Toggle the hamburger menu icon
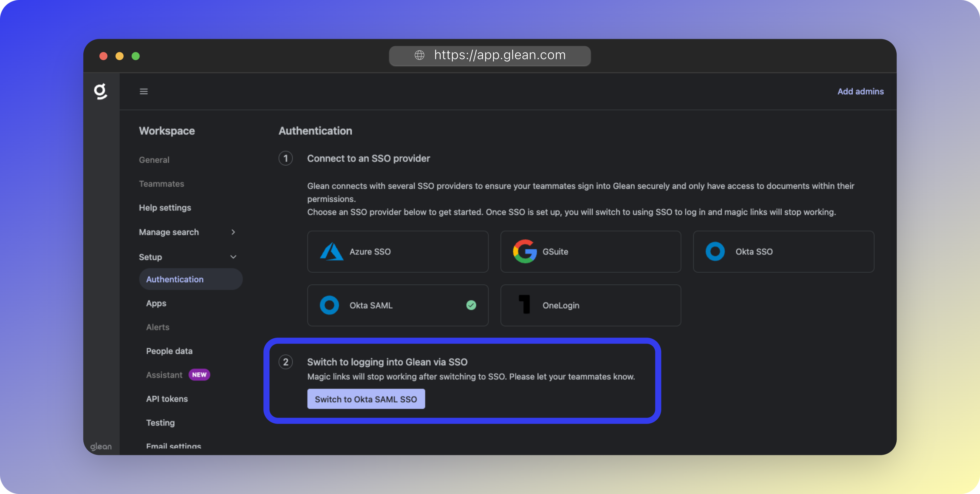This screenshot has width=980, height=494. tap(143, 91)
